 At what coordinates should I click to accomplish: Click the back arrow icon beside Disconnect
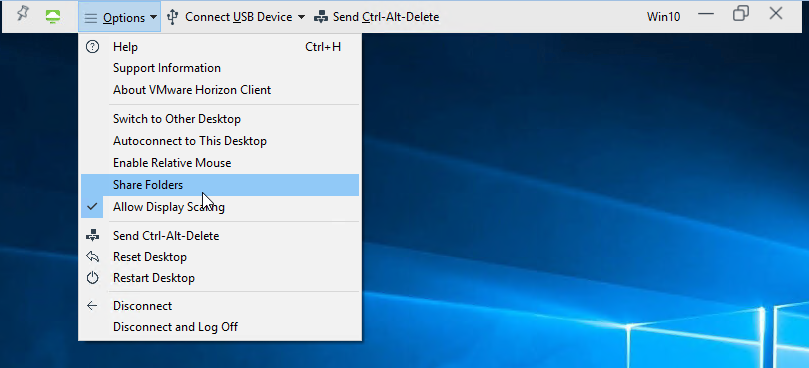92,306
